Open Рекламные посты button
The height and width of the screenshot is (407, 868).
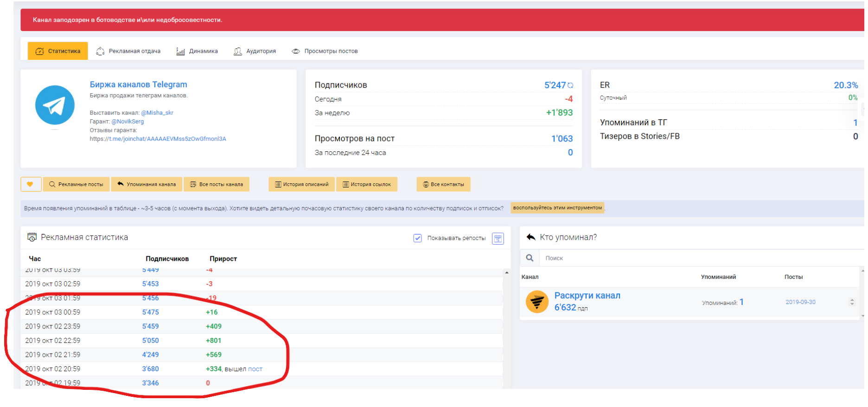coord(77,184)
